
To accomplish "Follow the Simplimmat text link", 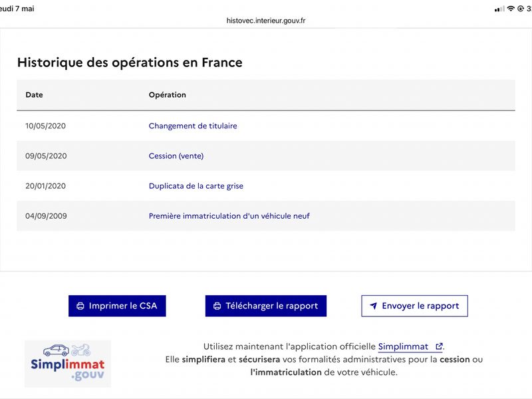I will point(403,346).
